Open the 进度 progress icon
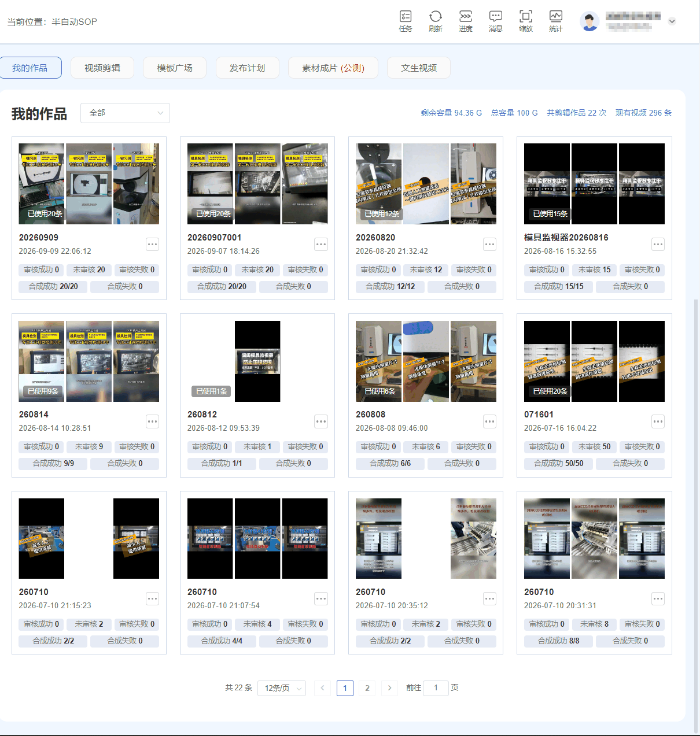 tap(466, 21)
